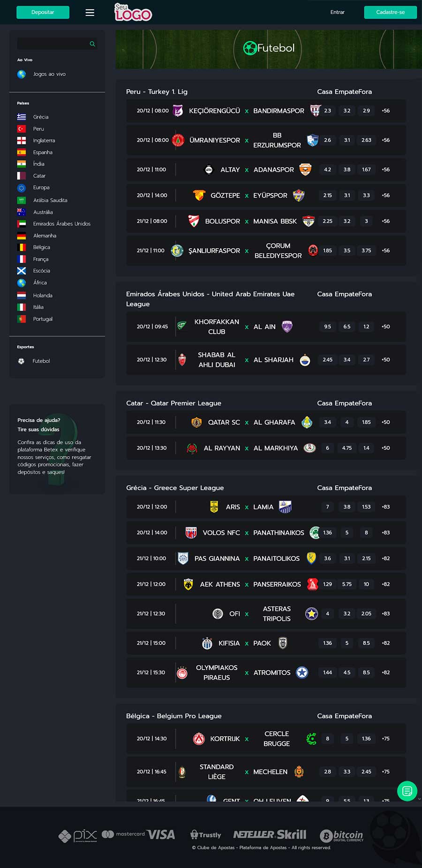Click the Grécia flag icon
The height and width of the screenshot is (868, 422).
pos(22,117)
